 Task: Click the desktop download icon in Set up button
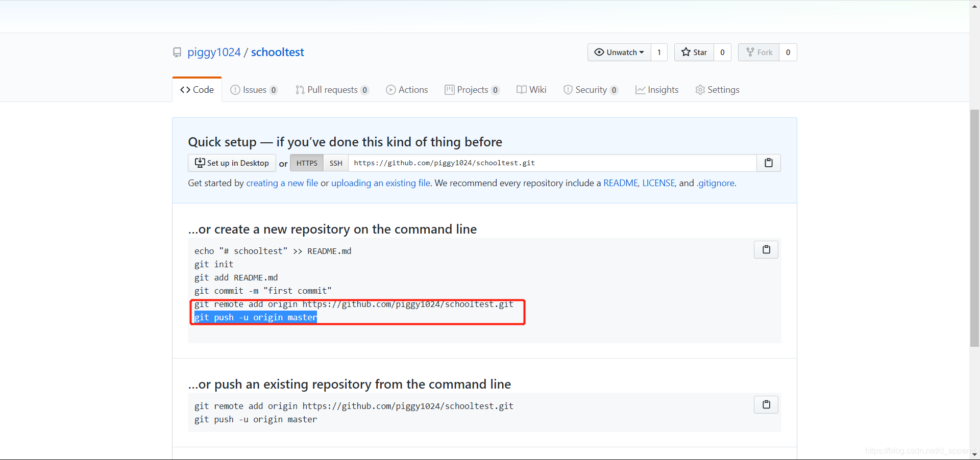point(200,163)
